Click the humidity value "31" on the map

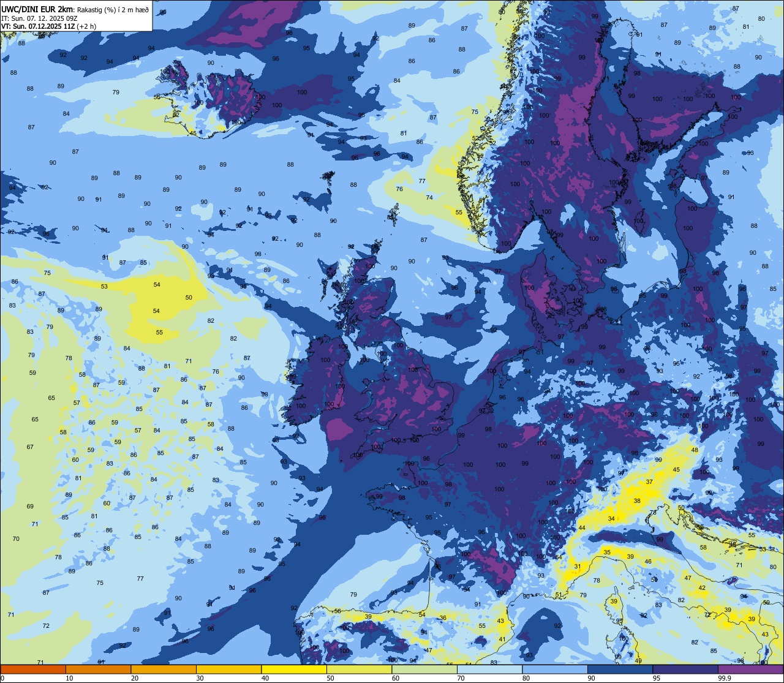pyautogui.click(x=578, y=567)
